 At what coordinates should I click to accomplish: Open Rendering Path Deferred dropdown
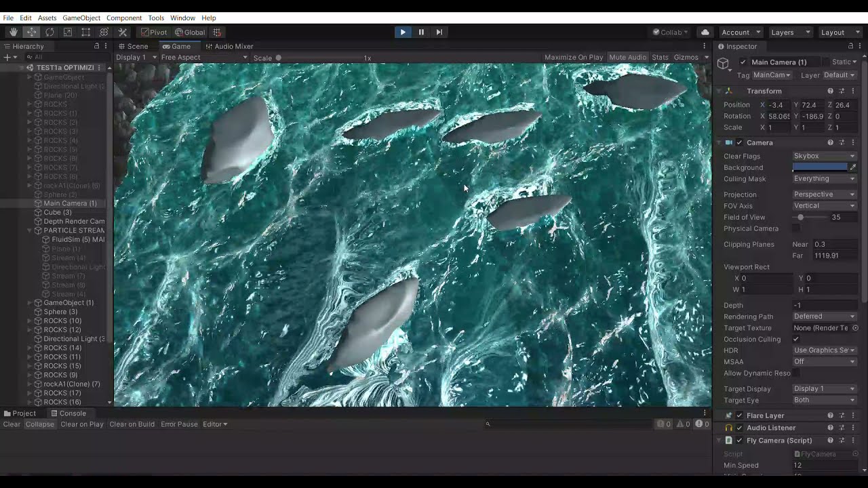825,317
